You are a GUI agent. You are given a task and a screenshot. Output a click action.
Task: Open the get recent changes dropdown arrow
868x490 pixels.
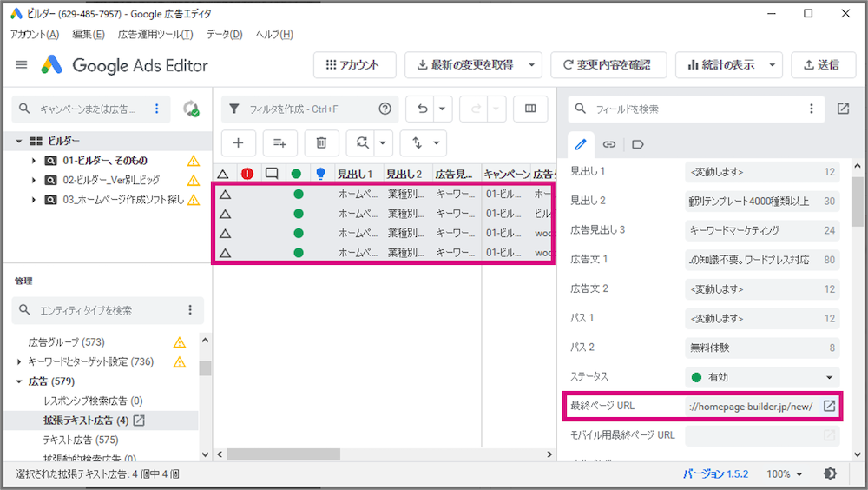click(x=531, y=65)
